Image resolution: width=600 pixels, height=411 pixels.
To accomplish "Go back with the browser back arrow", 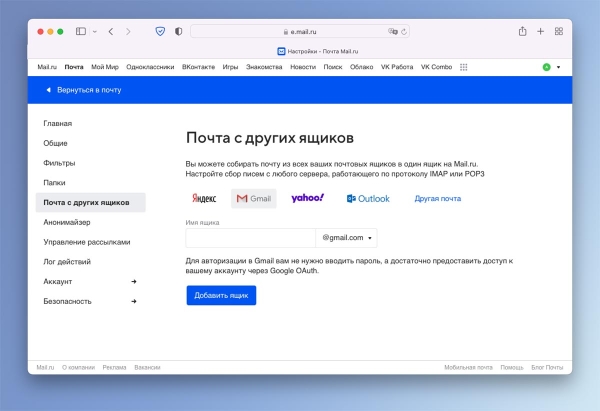I will click(111, 31).
